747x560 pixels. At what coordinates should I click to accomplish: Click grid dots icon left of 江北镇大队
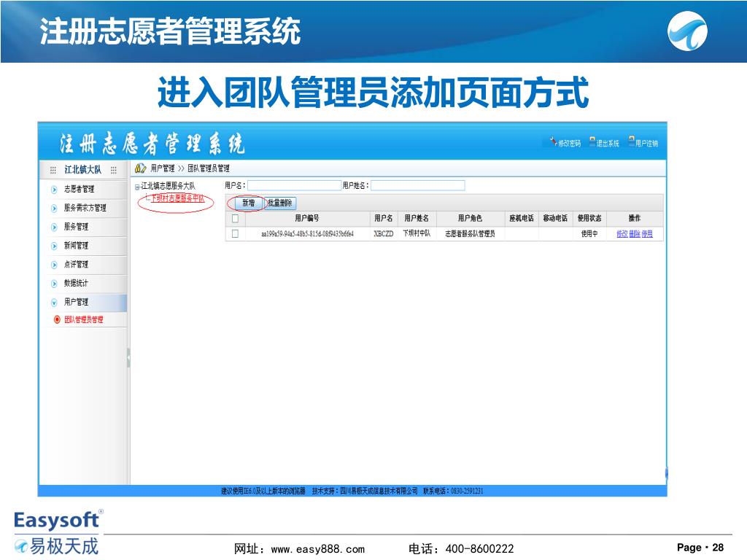(x=53, y=170)
